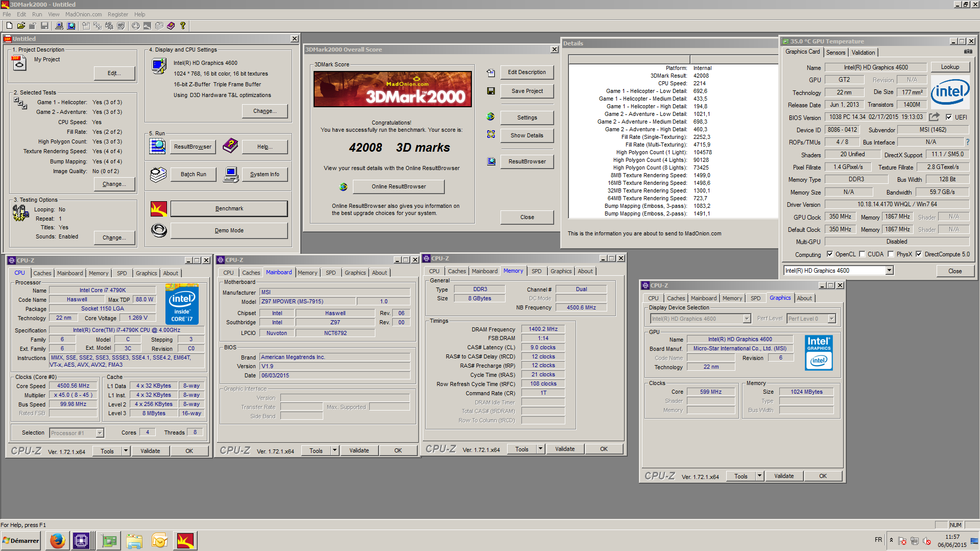Viewport: 980px width, 551px height.
Task: Click the Batch Run stacked pages icon
Action: [x=158, y=174]
